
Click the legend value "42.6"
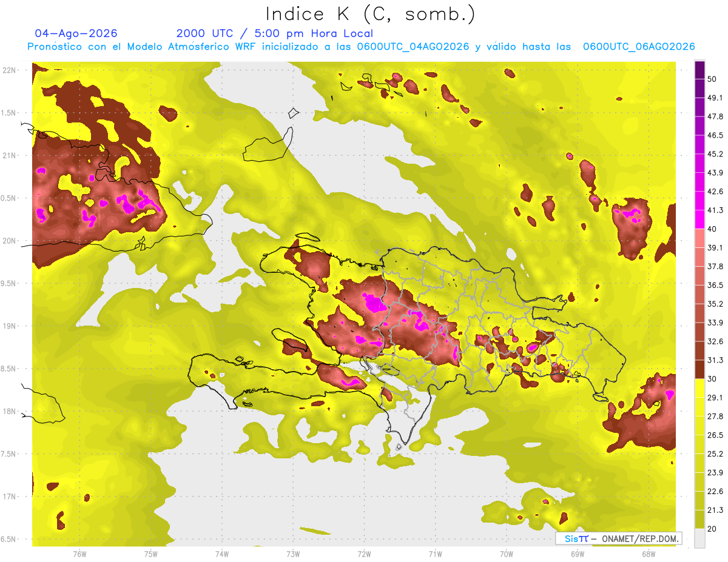715,192
